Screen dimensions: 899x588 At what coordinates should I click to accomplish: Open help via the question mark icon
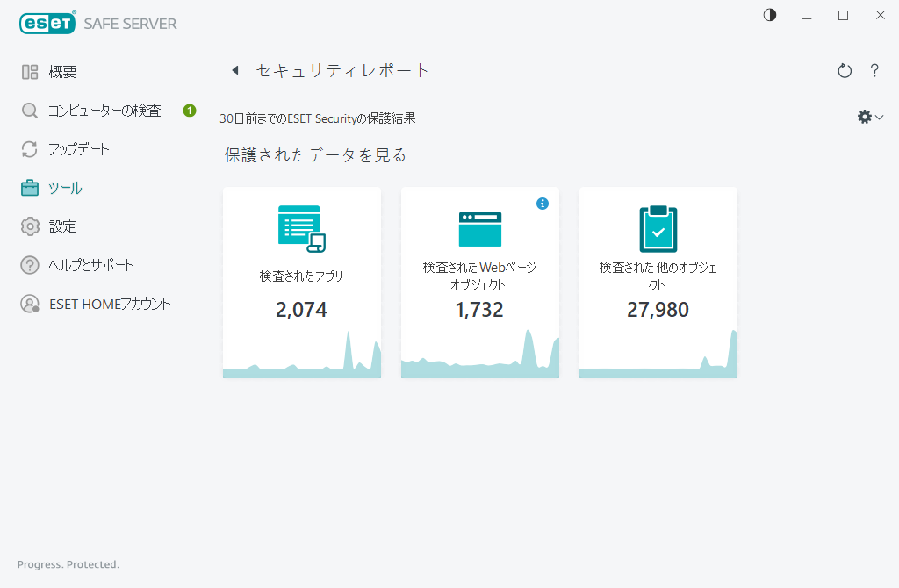pos(874,70)
